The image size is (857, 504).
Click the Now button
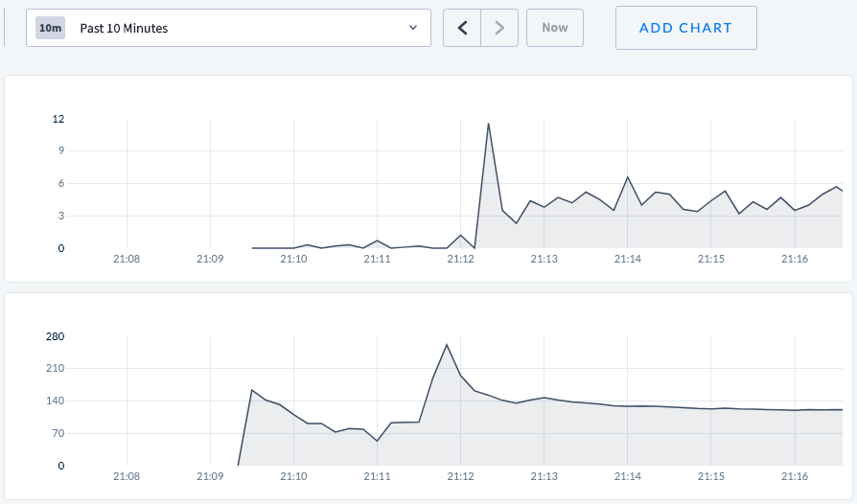(x=555, y=28)
